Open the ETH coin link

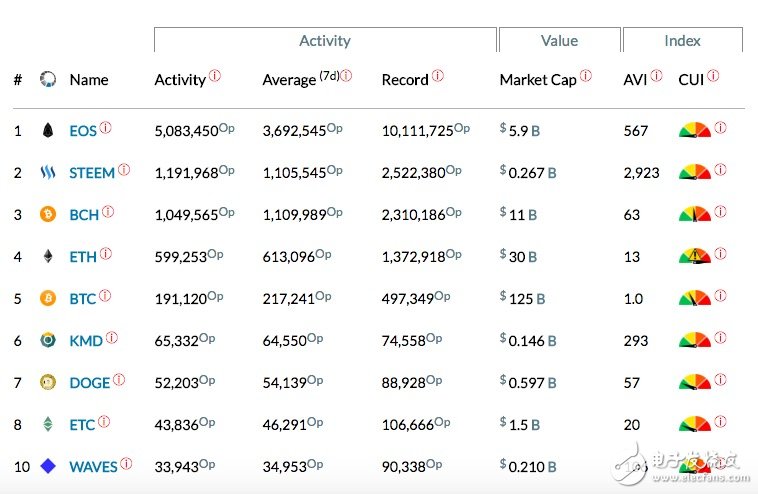pos(83,257)
